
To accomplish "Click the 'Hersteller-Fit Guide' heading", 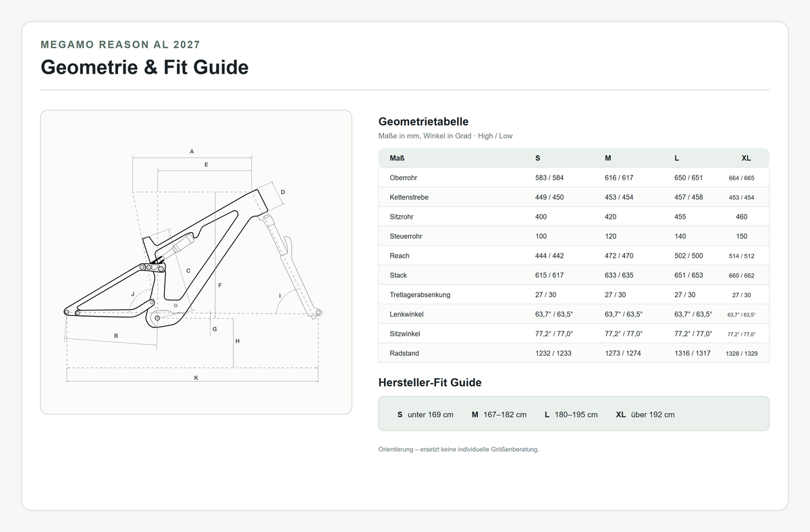I will [x=430, y=383].
